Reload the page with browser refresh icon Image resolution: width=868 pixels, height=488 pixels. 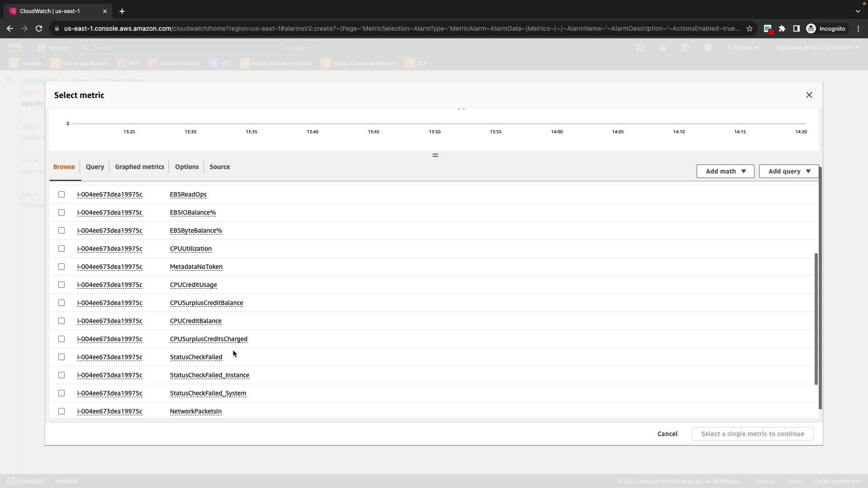pos(39,28)
